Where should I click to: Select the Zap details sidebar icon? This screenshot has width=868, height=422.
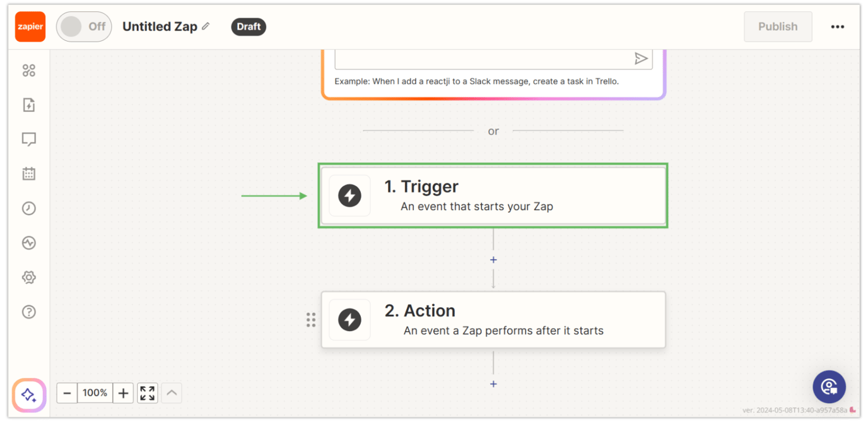pos(28,105)
